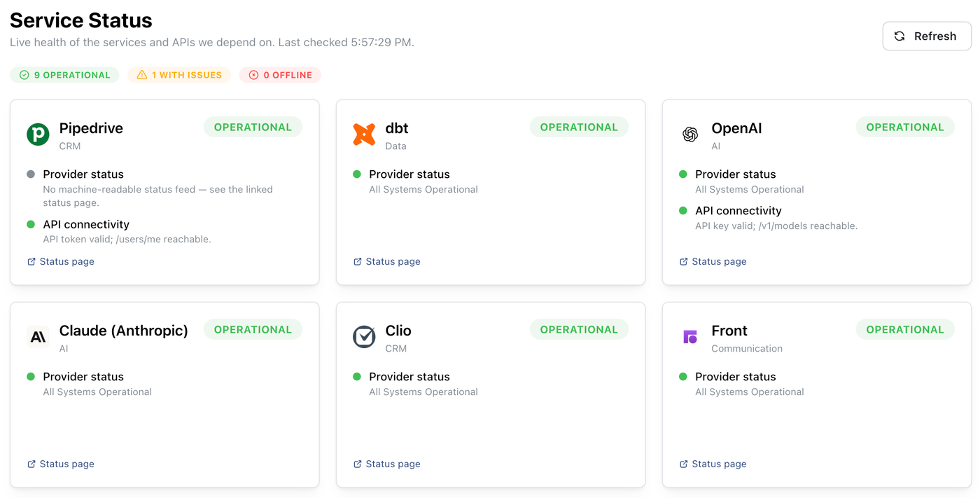This screenshot has width=980, height=498.
Task: Click green Provider status dot on Front card
Action: click(683, 377)
